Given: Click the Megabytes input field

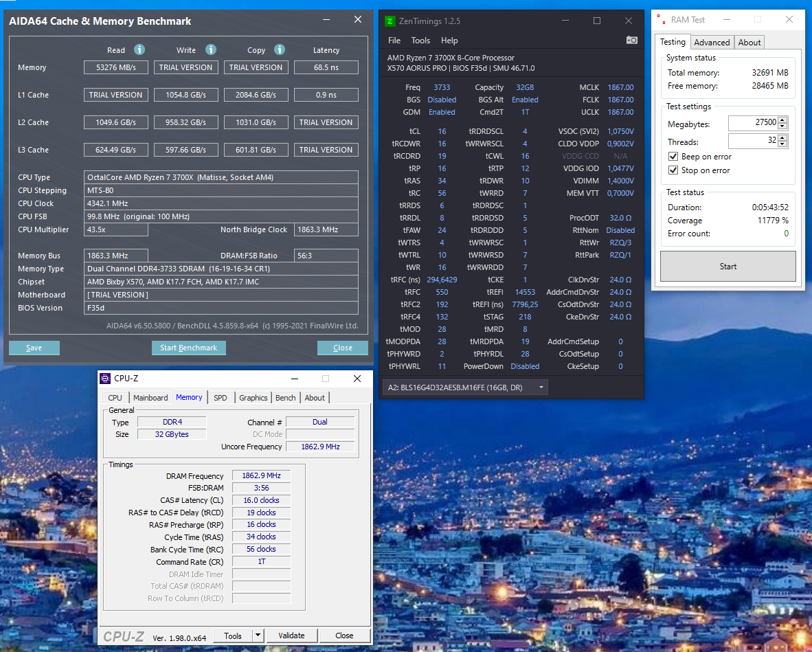Looking at the screenshot, I should click(x=752, y=123).
